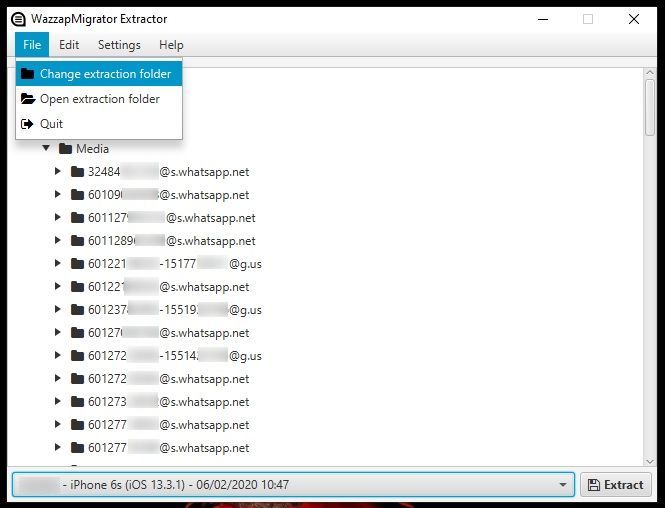Click folder icon of 601272-15514 g.us entry
The height and width of the screenshot is (508, 665).
click(x=77, y=355)
